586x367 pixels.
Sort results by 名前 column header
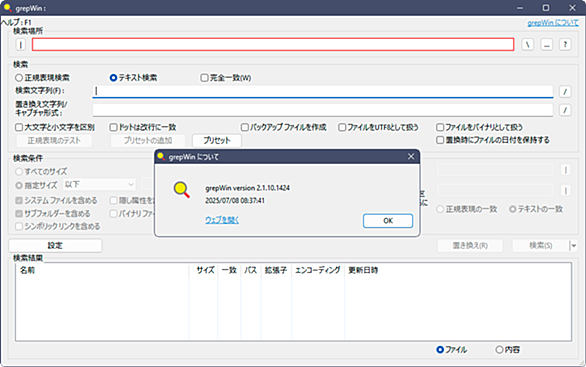[102, 270]
